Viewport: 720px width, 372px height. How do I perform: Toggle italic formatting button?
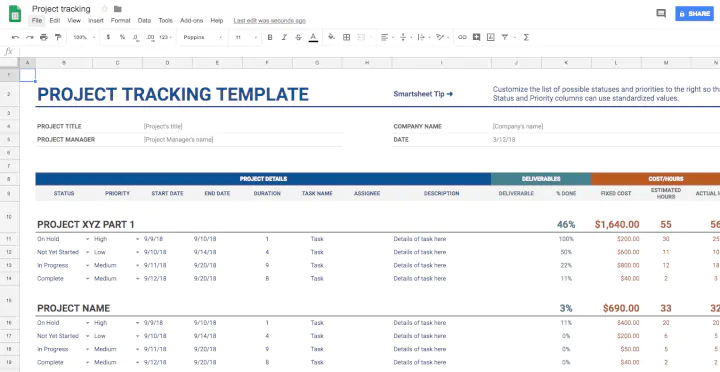(x=284, y=37)
